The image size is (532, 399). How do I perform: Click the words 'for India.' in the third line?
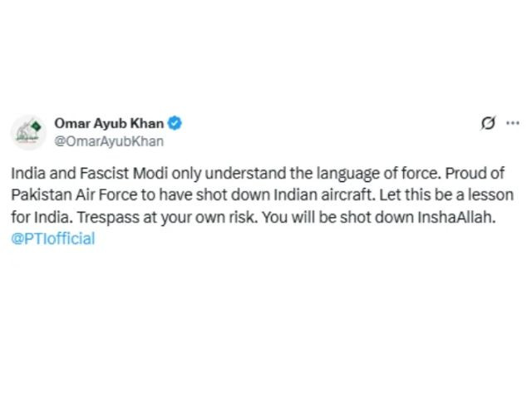[x=42, y=217]
